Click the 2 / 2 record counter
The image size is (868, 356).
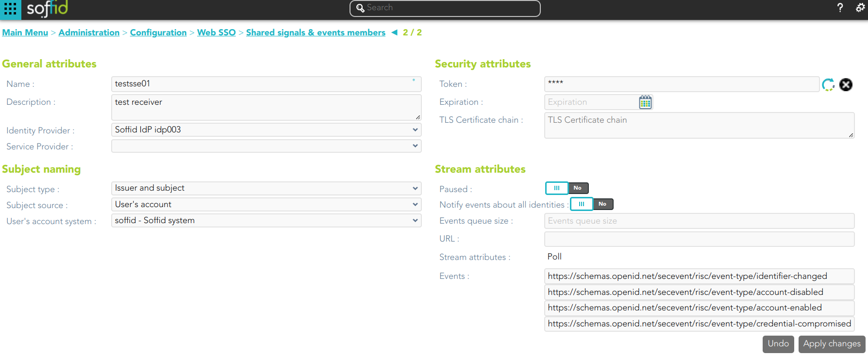pyautogui.click(x=412, y=32)
